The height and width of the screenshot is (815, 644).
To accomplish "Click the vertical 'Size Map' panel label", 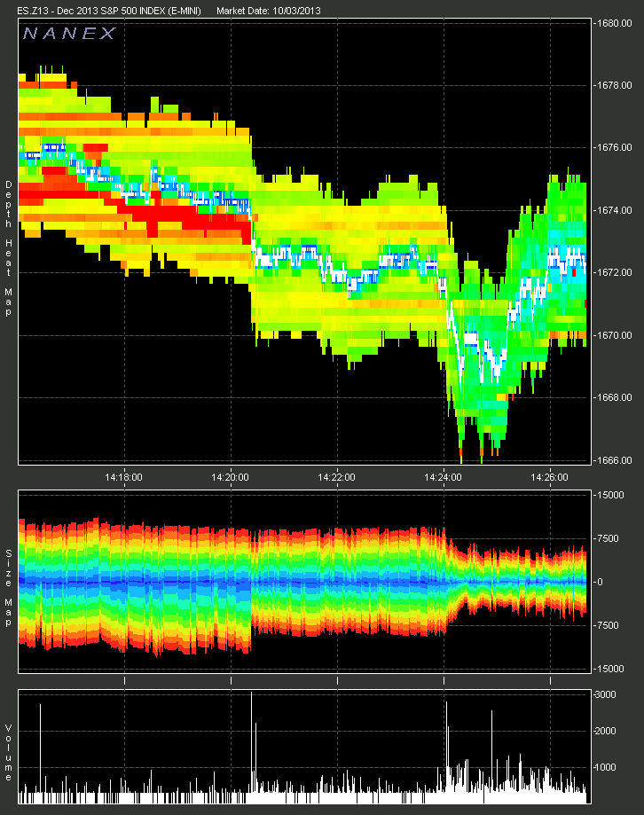I will click(8, 588).
